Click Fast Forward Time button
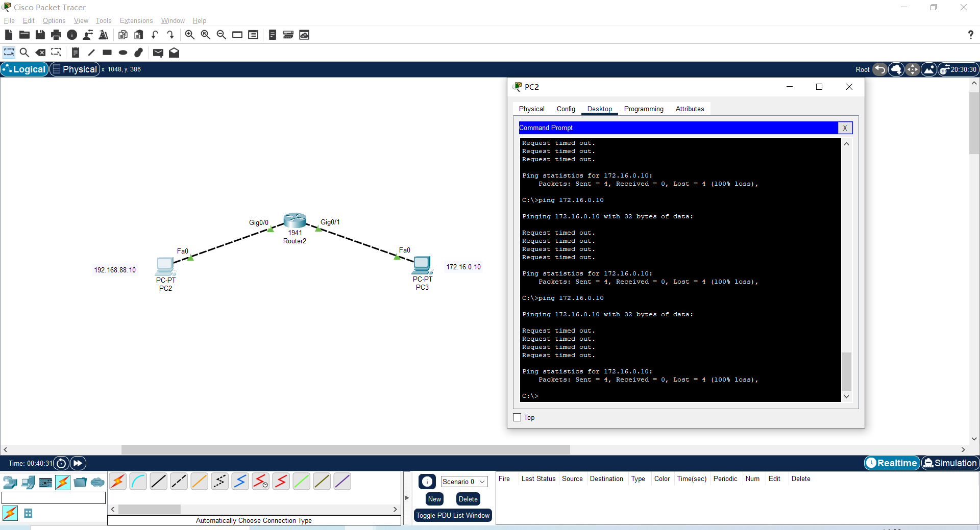The image size is (980, 530). (x=78, y=463)
